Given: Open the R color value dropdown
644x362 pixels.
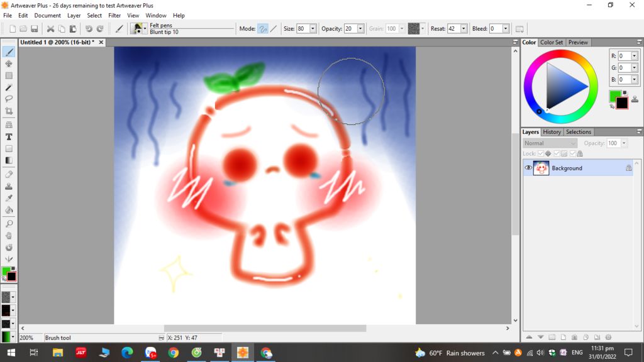Looking at the screenshot, I should (634, 56).
